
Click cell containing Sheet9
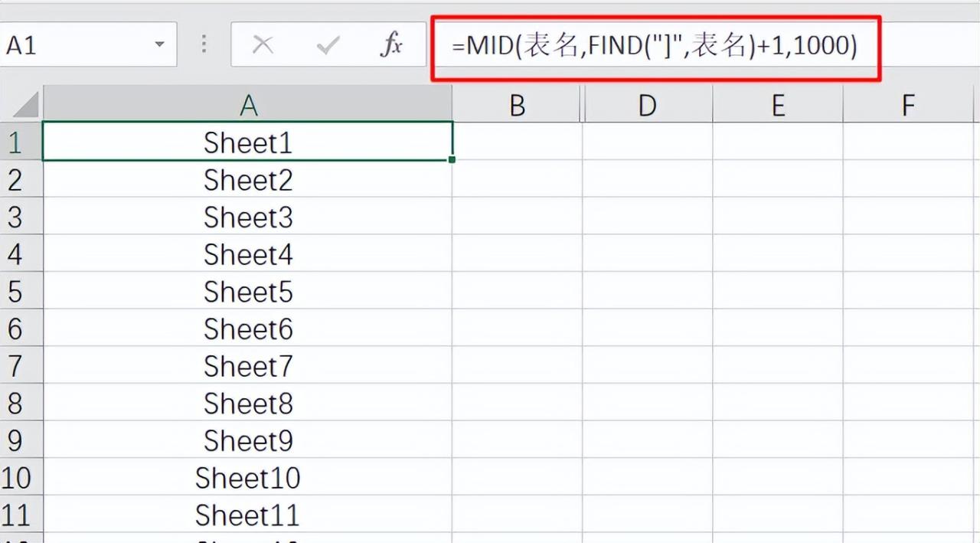(248, 440)
